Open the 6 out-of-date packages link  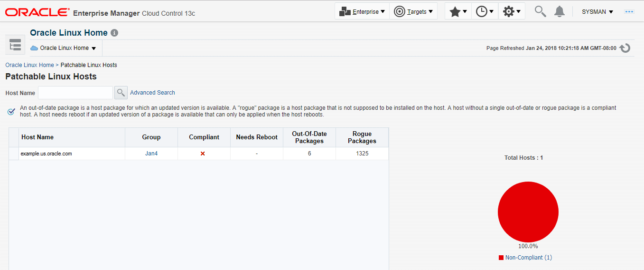point(309,154)
